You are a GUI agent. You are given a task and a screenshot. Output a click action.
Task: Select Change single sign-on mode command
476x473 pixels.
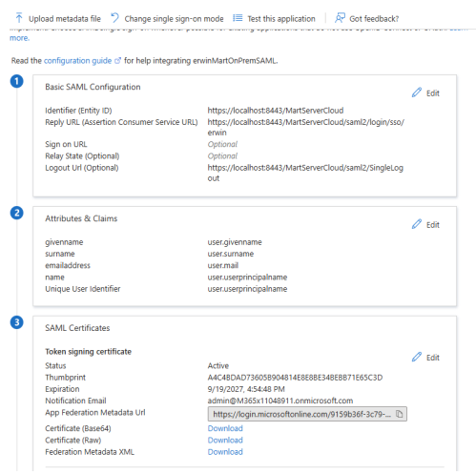pyautogui.click(x=174, y=19)
